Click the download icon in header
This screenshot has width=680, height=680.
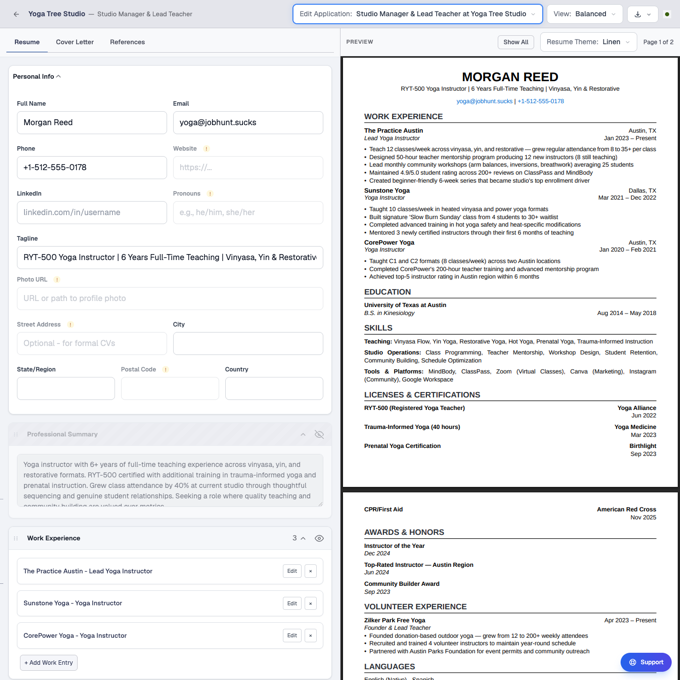(x=638, y=14)
